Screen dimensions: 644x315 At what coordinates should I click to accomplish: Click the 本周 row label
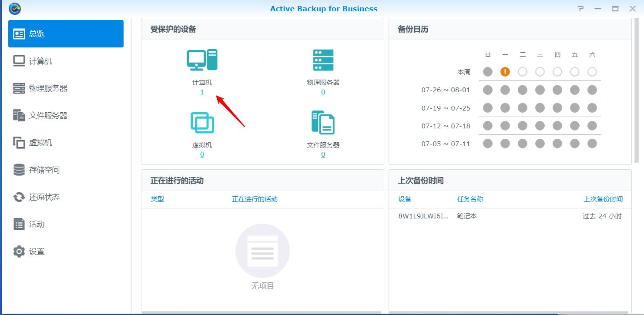click(464, 72)
